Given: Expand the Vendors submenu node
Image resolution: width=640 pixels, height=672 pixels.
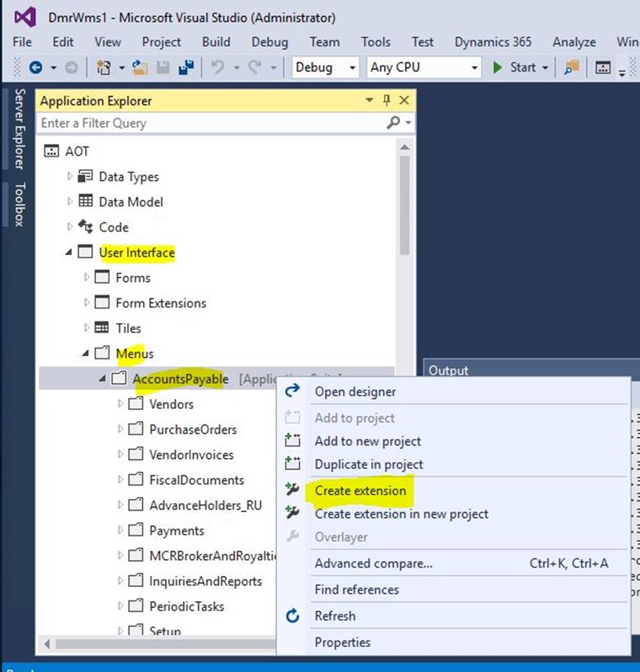Looking at the screenshot, I should 120,403.
